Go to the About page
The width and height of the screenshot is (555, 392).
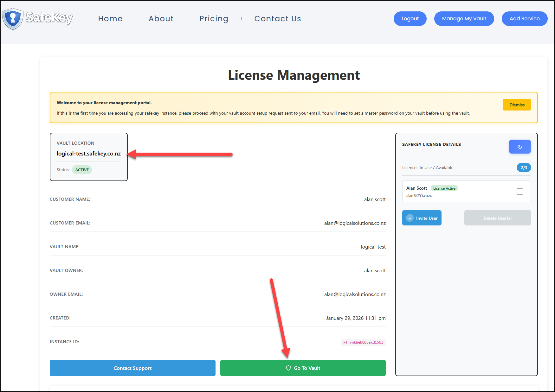tap(161, 19)
